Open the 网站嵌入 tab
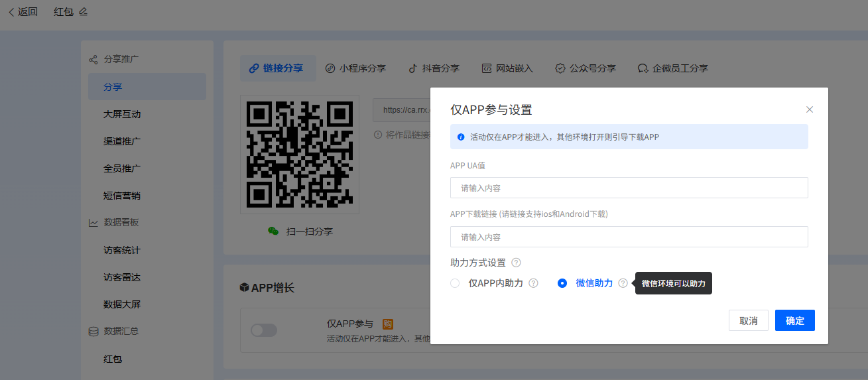Viewport: 868px width, 380px height. (507, 68)
